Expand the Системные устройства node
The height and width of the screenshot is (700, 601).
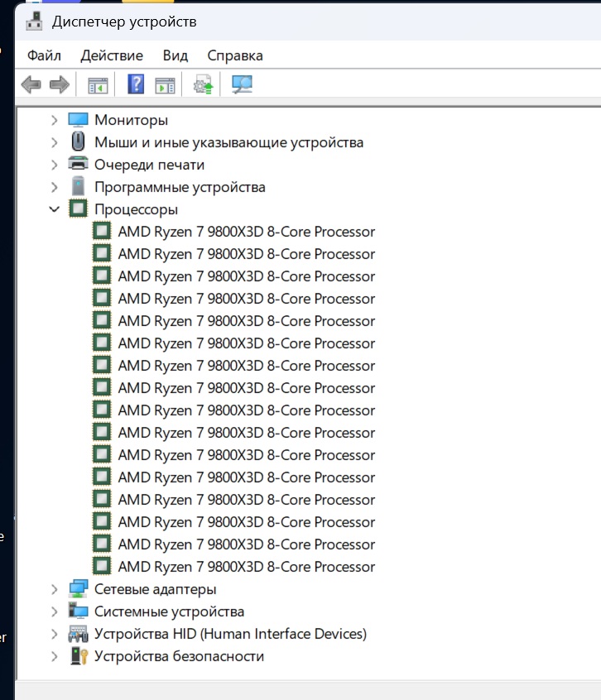click(54, 611)
